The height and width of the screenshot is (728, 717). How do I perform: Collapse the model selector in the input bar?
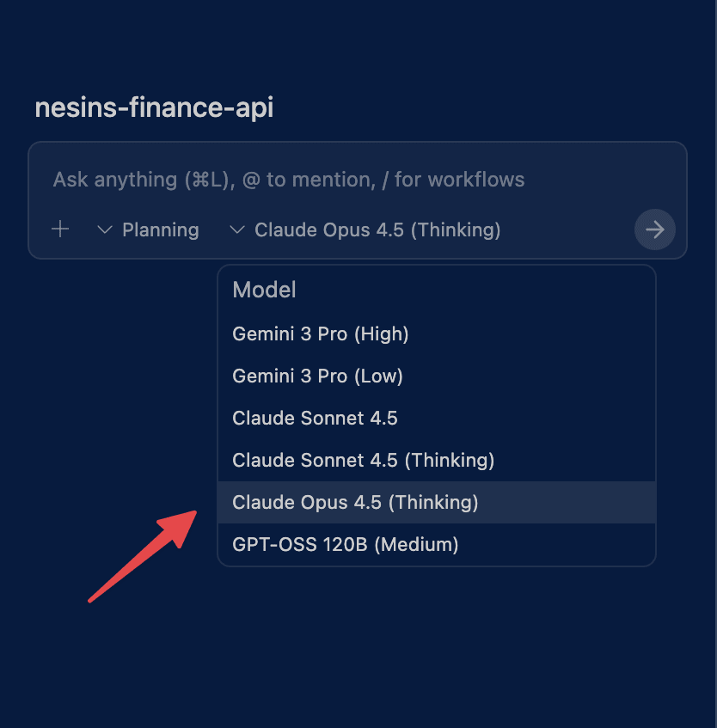click(x=377, y=230)
